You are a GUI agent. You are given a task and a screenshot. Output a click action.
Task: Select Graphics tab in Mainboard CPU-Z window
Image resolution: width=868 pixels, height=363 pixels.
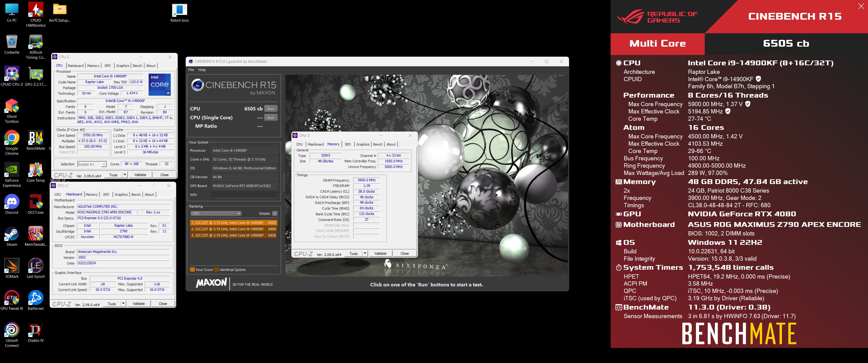point(121,195)
